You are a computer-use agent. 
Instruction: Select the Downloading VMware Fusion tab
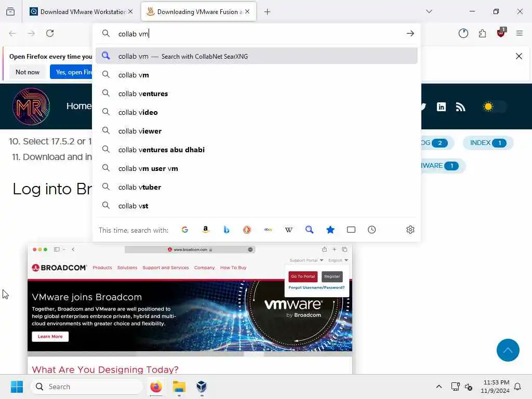[198, 12]
